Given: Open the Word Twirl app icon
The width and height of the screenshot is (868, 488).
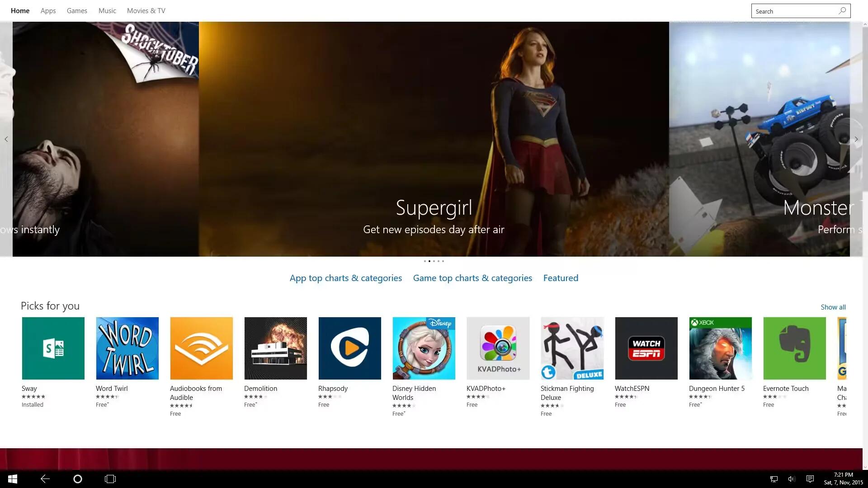Looking at the screenshot, I should pos(127,348).
